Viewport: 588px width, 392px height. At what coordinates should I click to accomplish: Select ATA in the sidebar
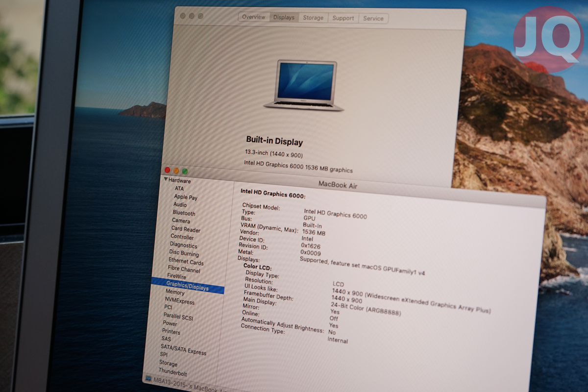pos(179,188)
